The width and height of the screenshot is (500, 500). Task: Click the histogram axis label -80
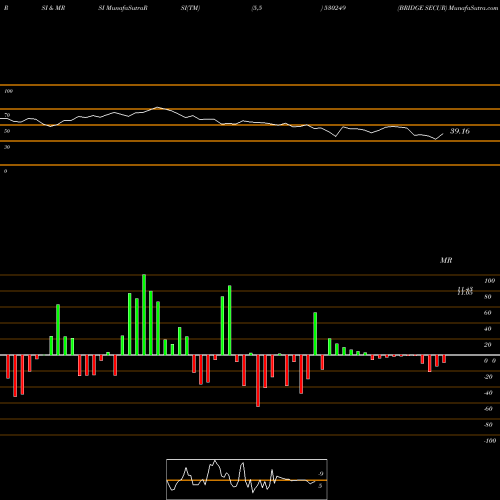[488, 425]
